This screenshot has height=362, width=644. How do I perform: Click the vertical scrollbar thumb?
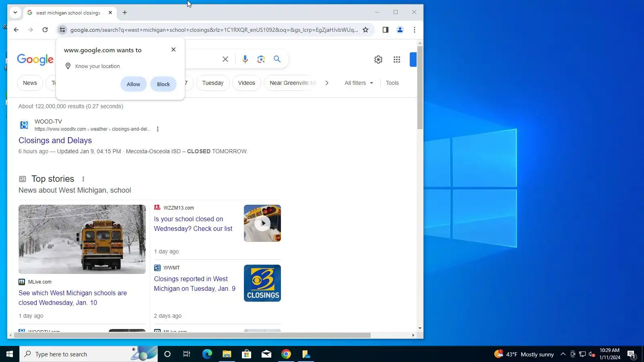420,88
